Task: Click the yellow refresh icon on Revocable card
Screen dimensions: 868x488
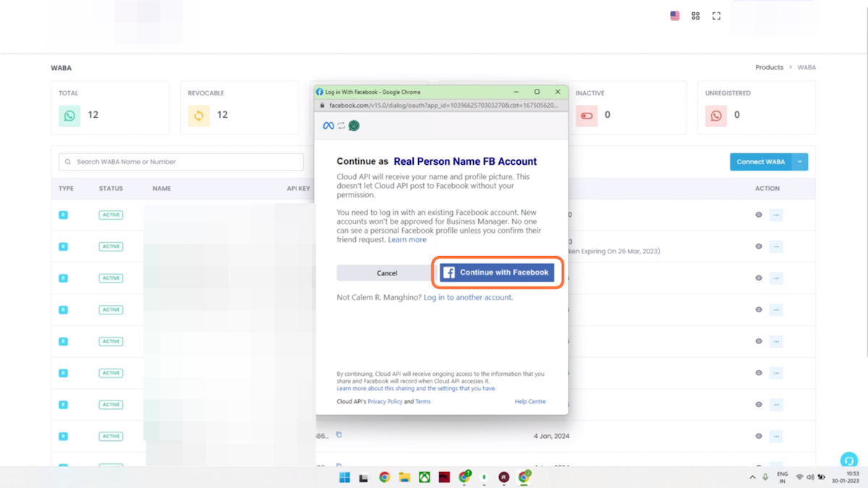Action: (199, 116)
